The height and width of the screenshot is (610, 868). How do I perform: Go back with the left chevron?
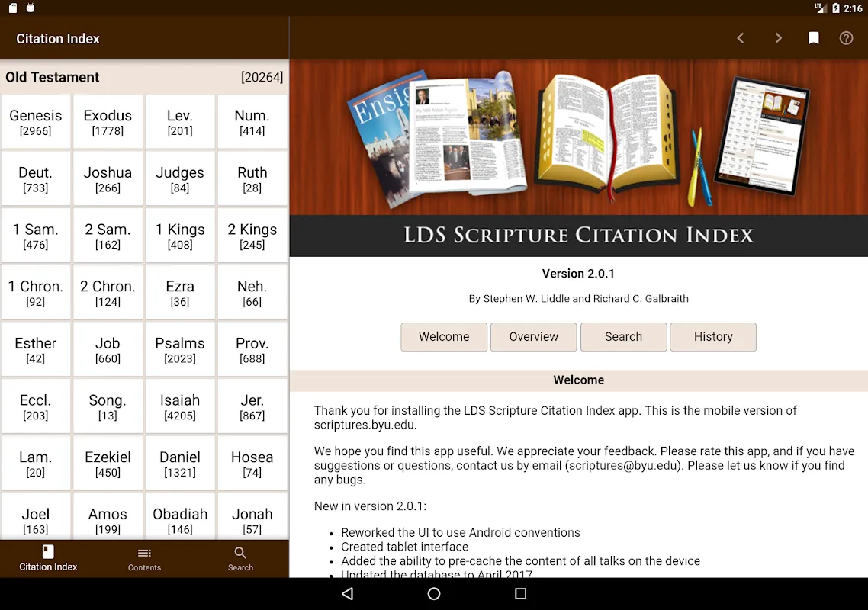pyautogui.click(x=741, y=38)
